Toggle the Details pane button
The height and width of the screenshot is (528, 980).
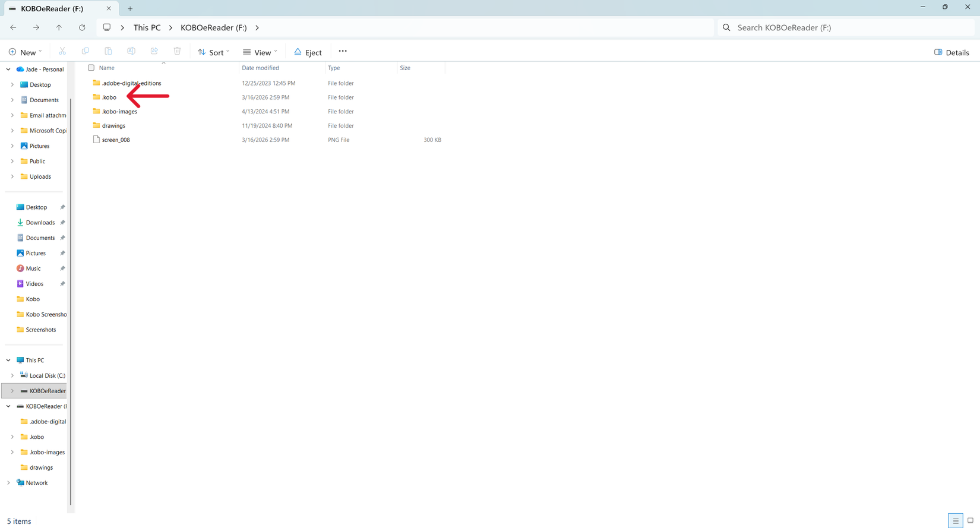(951, 52)
